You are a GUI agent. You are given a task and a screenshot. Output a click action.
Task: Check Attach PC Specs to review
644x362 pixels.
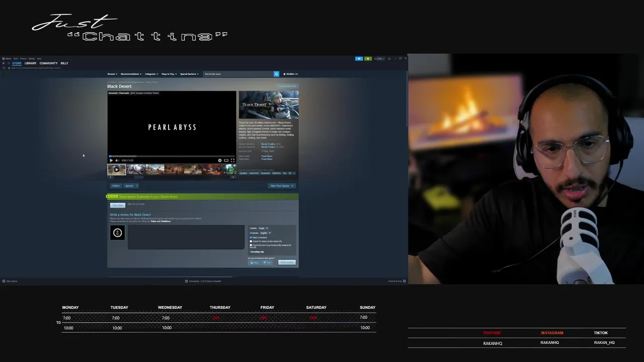tap(251, 241)
